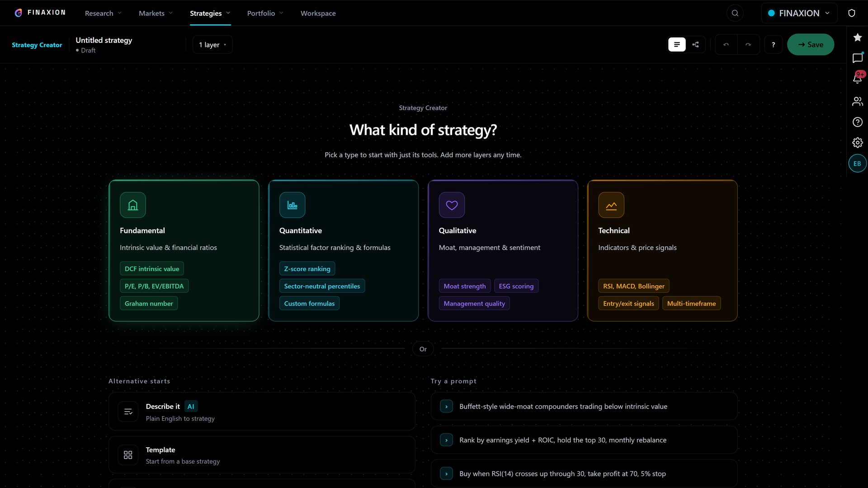Click the DCF intrinsic value tag
Viewport: 868px width, 488px height.
coord(152,269)
